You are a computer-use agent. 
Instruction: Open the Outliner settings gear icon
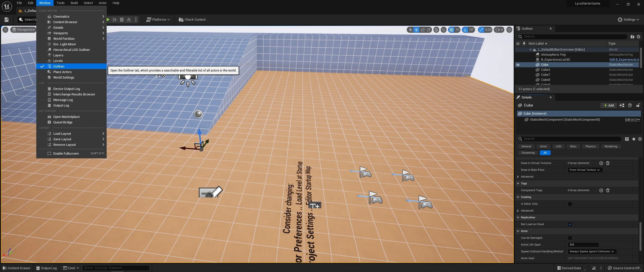point(638,37)
